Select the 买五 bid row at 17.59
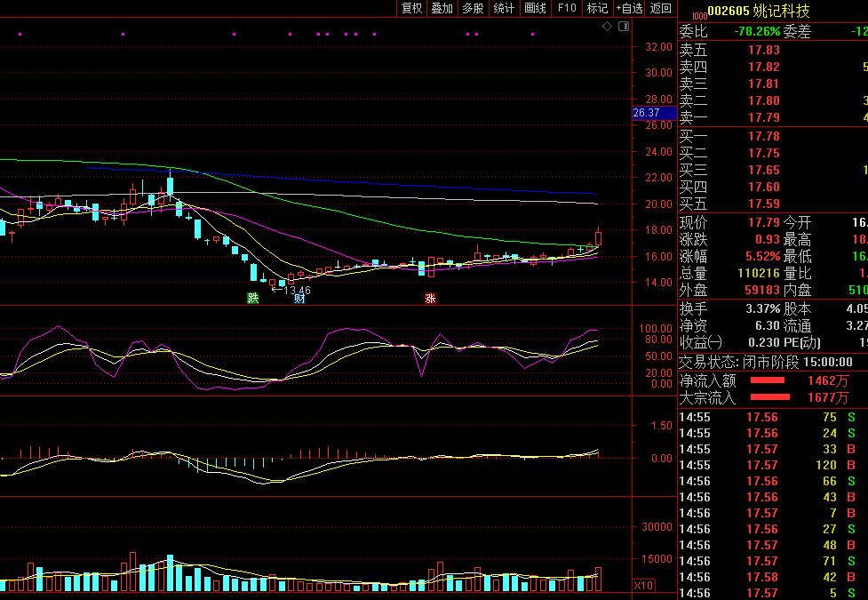The height and width of the screenshot is (600, 868). (x=773, y=204)
